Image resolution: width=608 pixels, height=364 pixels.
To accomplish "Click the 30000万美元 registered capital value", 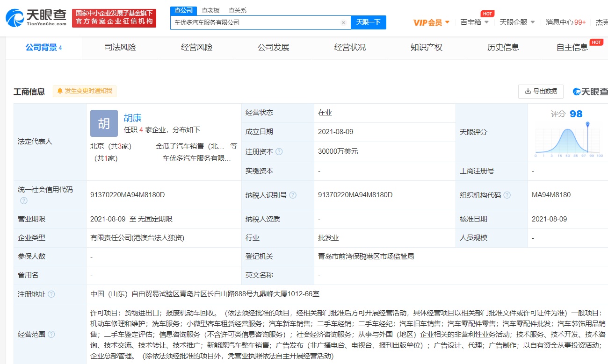I will point(338,152).
